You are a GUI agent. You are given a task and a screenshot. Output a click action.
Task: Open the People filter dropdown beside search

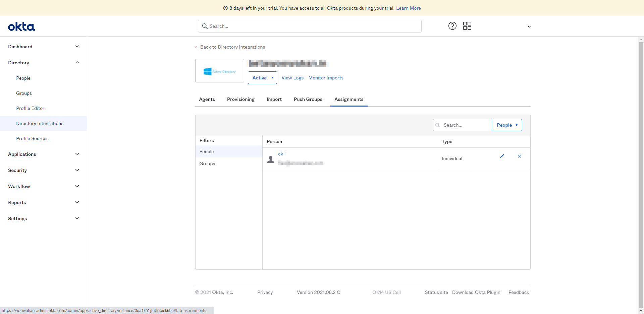point(507,125)
